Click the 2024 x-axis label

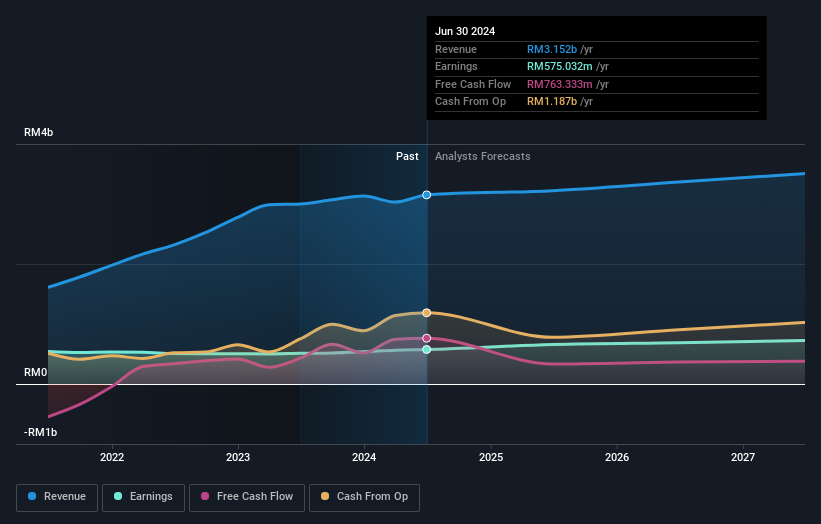364,457
